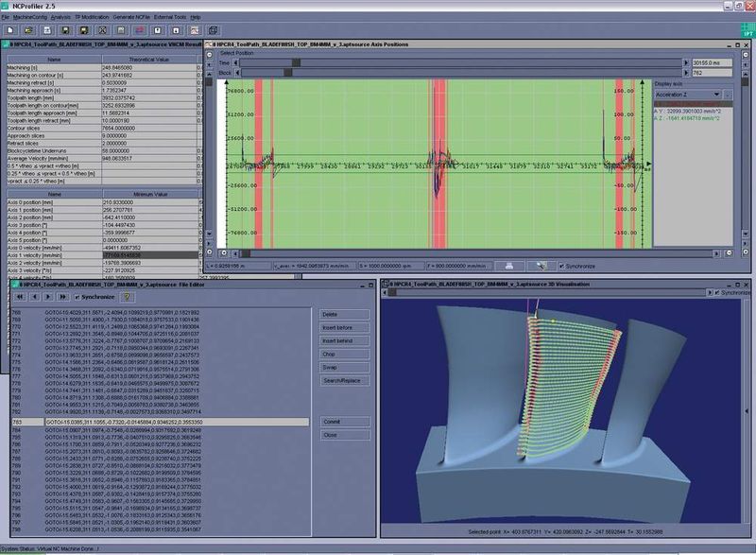This screenshot has width=756, height=555.
Task: Click the green IPT logo icon
Action: coord(747,30)
